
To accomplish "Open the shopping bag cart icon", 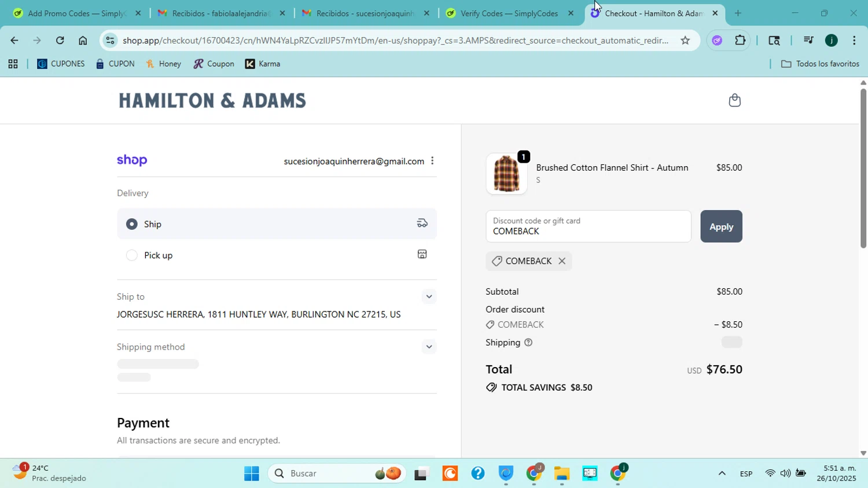I will [x=734, y=100].
